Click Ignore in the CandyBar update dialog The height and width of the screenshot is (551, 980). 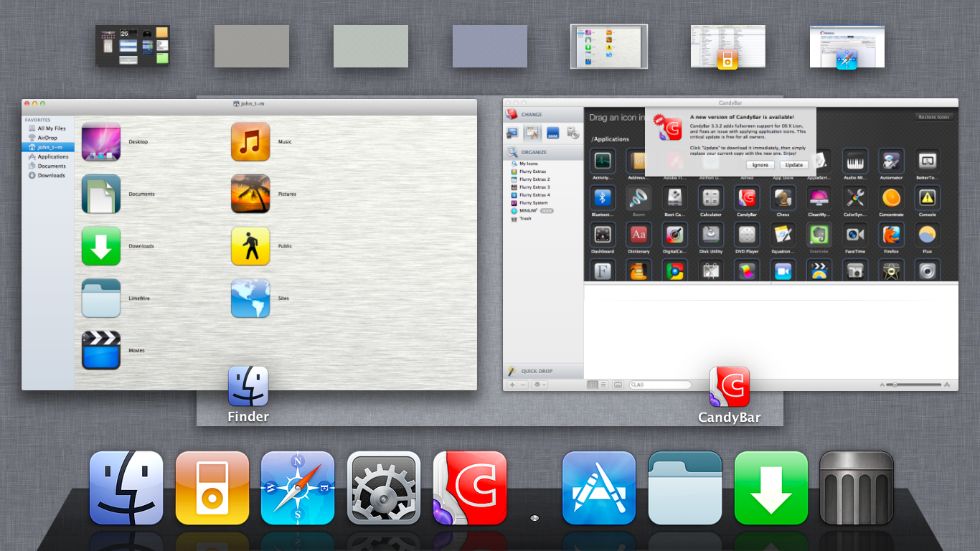[760, 165]
